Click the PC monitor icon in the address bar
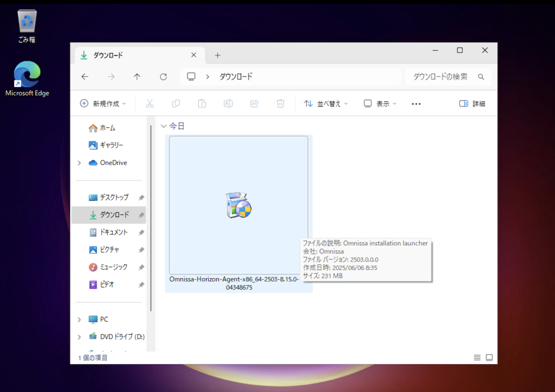Viewport: 555px width, 392px height. [x=191, y=77]
